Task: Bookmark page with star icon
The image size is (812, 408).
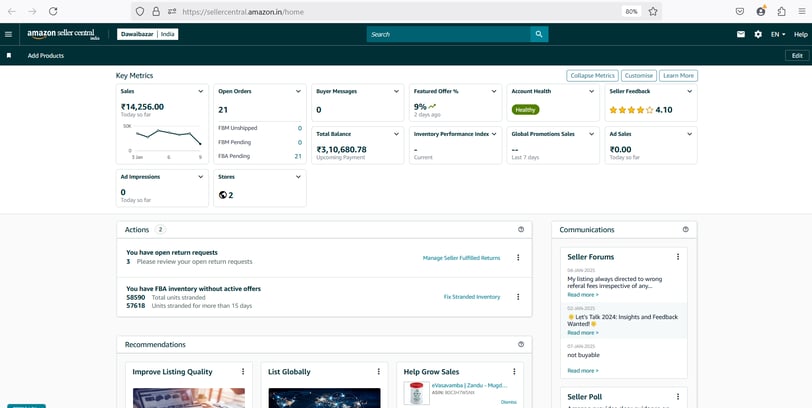Action: click(653, 11)
